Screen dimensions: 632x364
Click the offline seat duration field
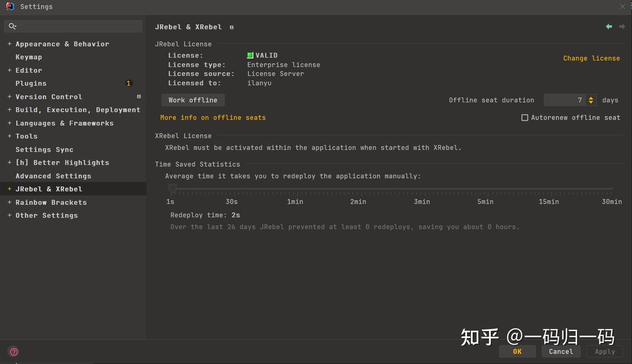(564, 100)
